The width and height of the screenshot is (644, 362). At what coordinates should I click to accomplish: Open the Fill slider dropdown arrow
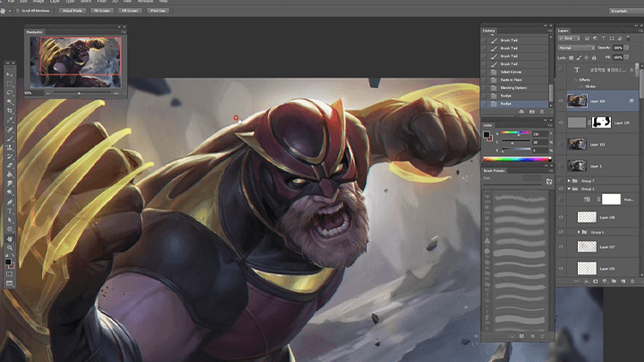tap(627, 57)
